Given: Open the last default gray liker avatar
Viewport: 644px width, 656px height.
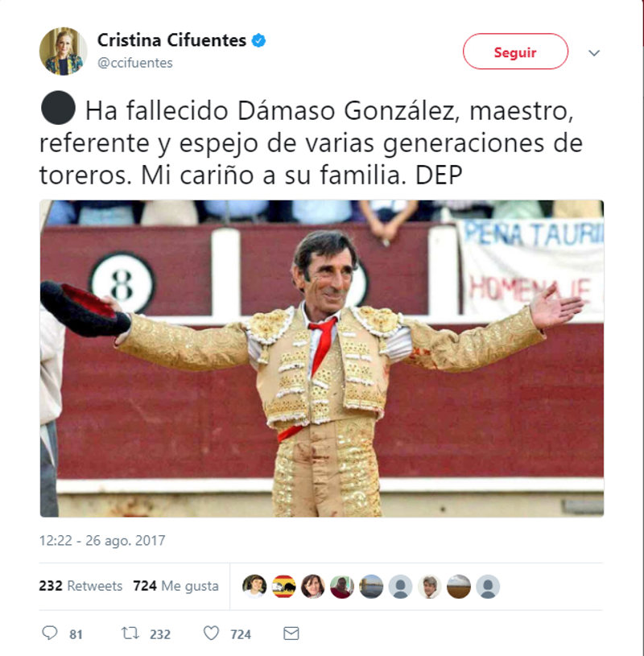Looking at the screenshot, I should tap(488, 587).
